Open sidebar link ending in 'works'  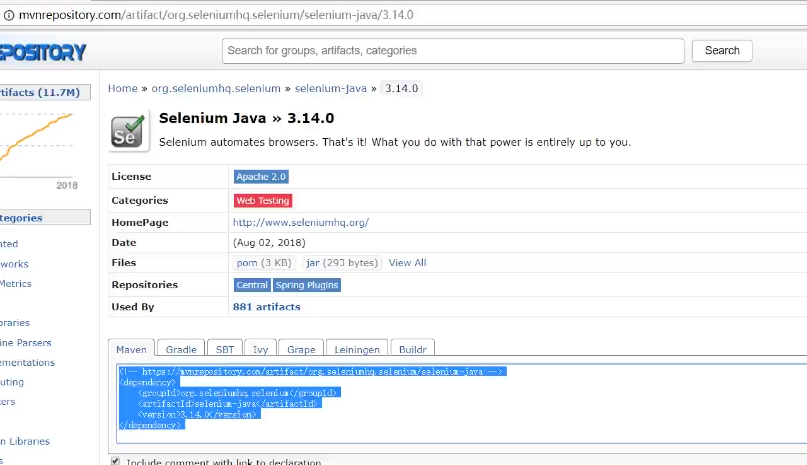click(14, 264)
